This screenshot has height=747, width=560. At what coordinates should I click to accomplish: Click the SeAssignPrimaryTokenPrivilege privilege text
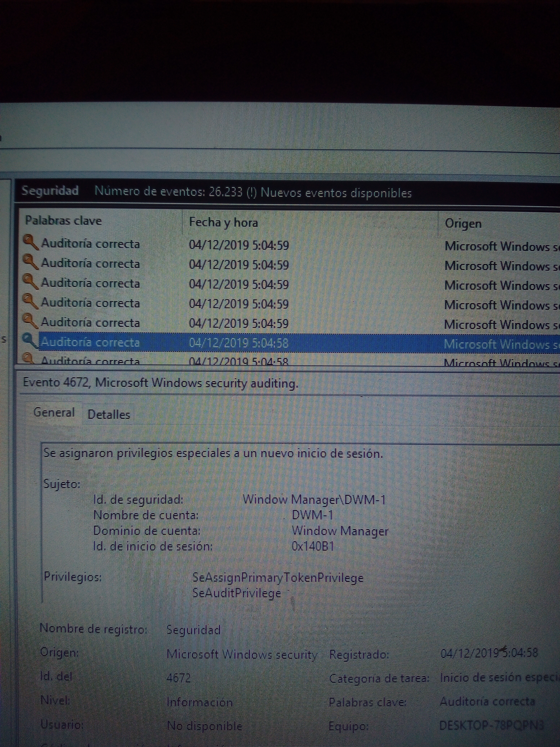tap(277, 578)
